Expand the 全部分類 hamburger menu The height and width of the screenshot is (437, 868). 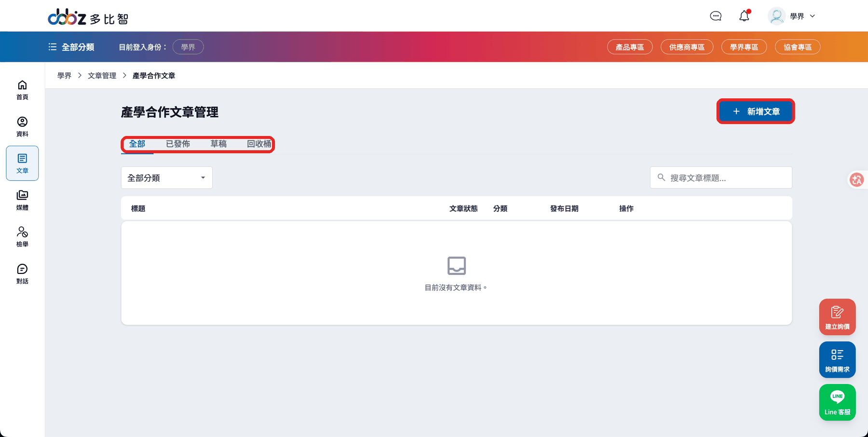point(71,47)
